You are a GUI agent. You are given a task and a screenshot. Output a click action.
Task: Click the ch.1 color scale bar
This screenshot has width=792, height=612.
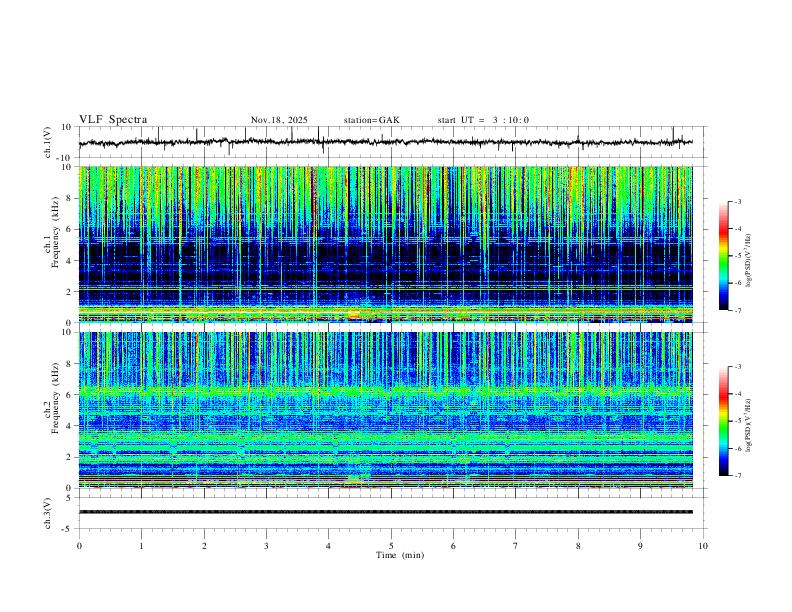[723, 256]
